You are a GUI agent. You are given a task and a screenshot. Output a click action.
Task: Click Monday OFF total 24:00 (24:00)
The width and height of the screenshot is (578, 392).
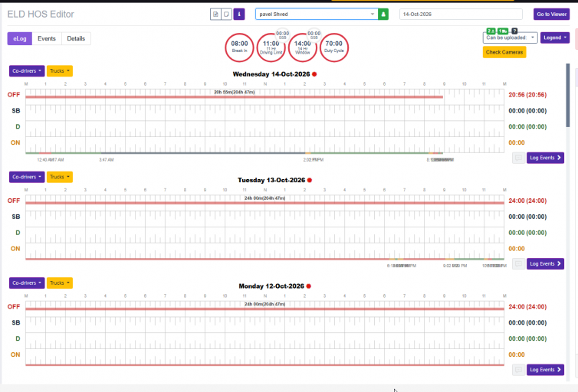527,307
